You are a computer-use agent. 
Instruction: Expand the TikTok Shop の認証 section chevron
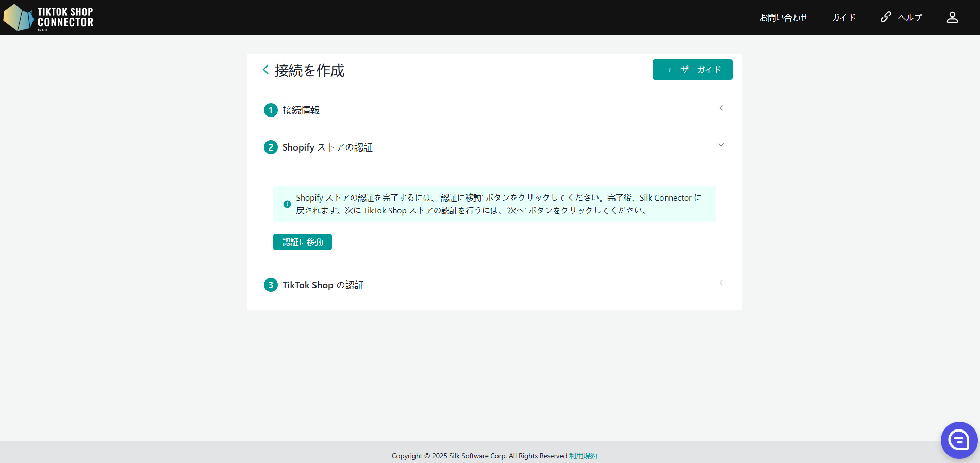721,283
